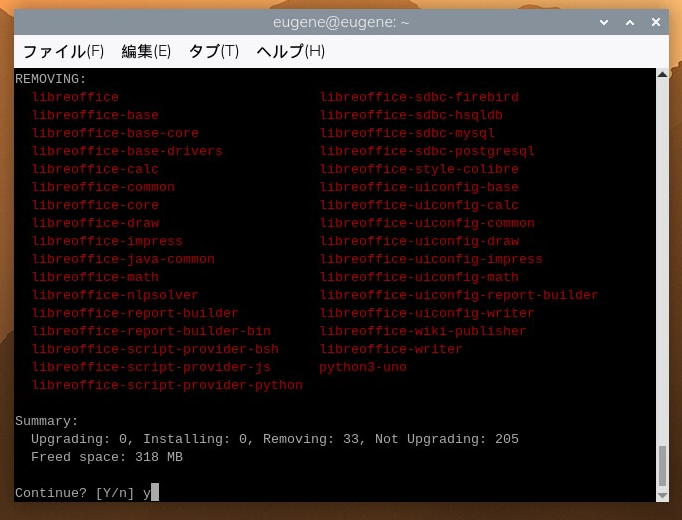Click the package libreoffice-script-provider-bsh

pyautogui.click(x=155, y=349)
